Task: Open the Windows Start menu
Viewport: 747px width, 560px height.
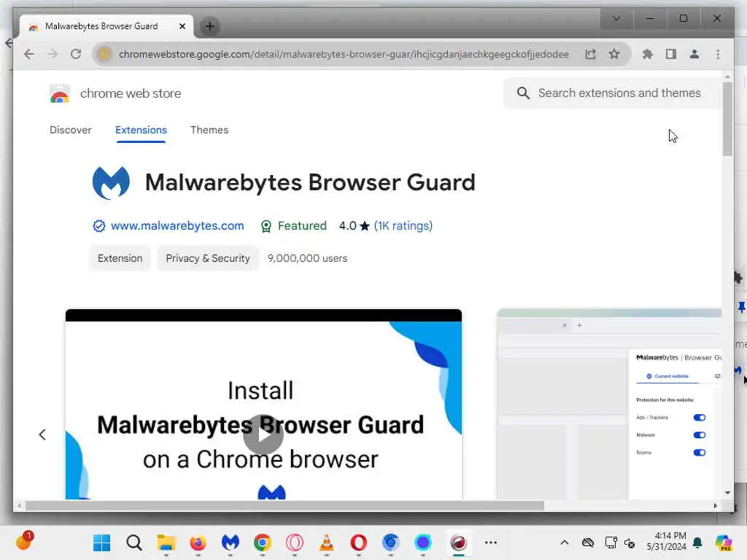Action: pos(102,542)
